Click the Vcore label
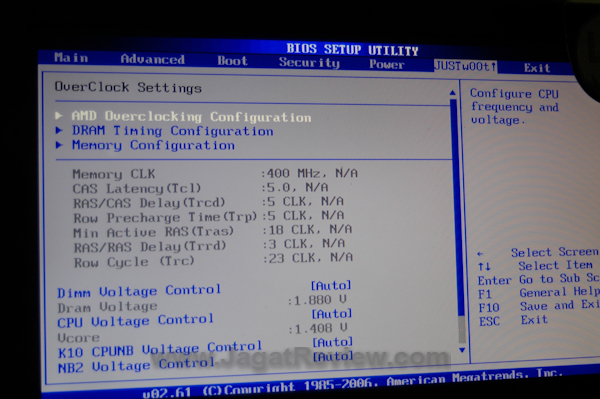The width and height of the screenshot is (600, 399). click(78, 338)
